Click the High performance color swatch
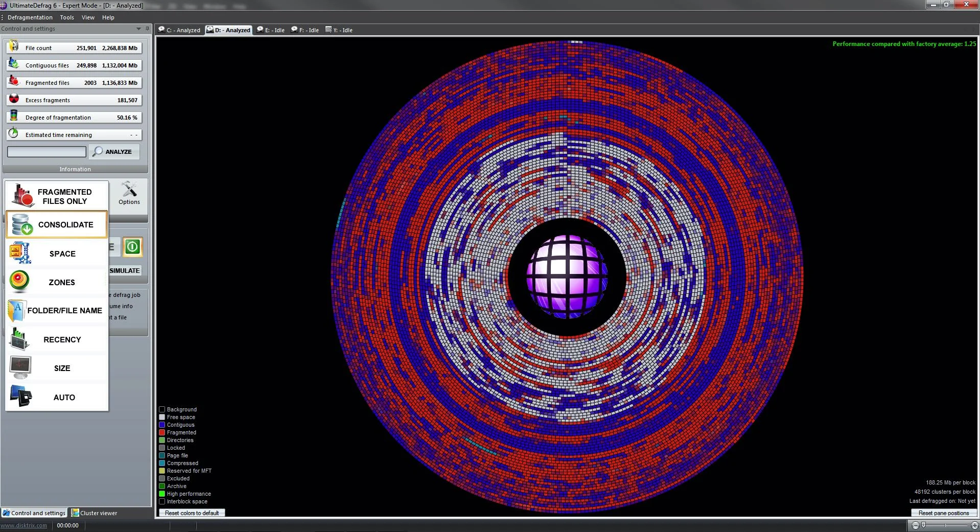 [162, 494]
